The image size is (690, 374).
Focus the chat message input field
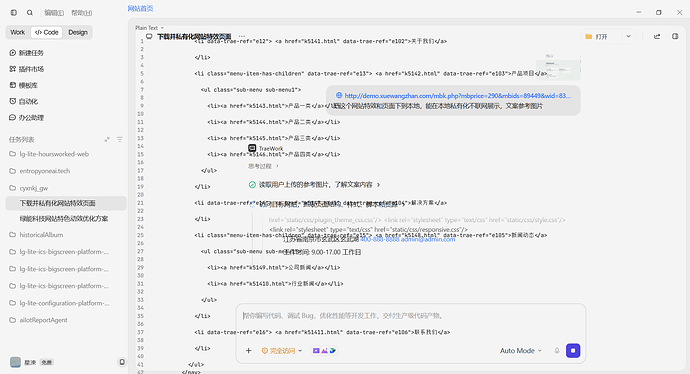(411, 316)
